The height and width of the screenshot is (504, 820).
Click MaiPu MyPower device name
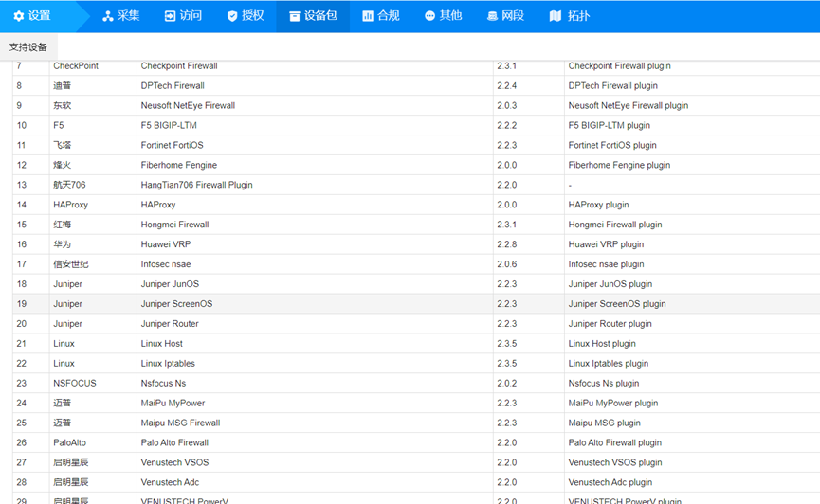(173, 404)
